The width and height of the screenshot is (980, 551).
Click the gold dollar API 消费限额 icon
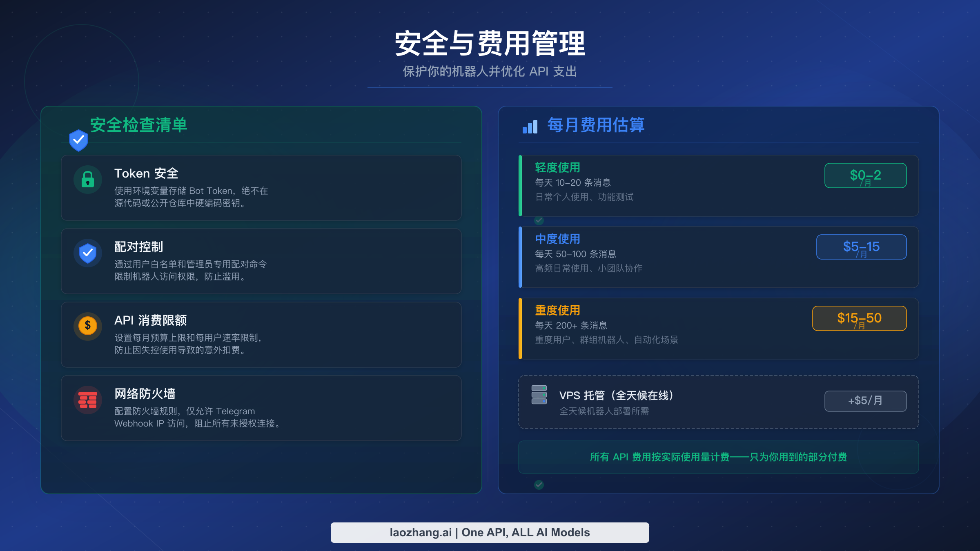point(87,325)
